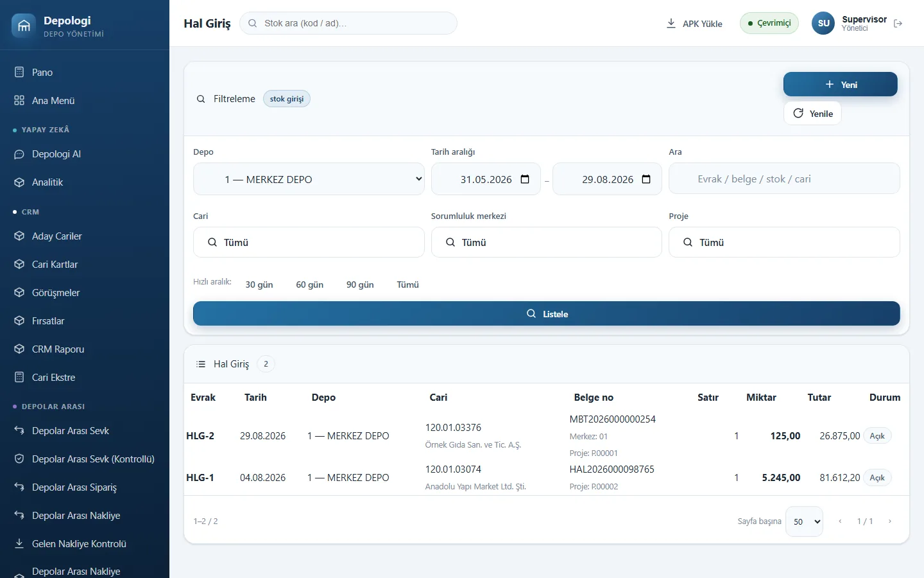Open the Proje filter selector
Screen dimensions: 924x578
784,242
